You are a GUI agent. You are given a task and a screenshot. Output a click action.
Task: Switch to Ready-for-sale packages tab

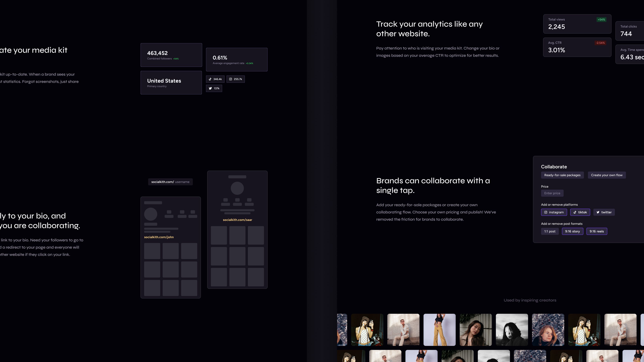(x=562, y=175)
